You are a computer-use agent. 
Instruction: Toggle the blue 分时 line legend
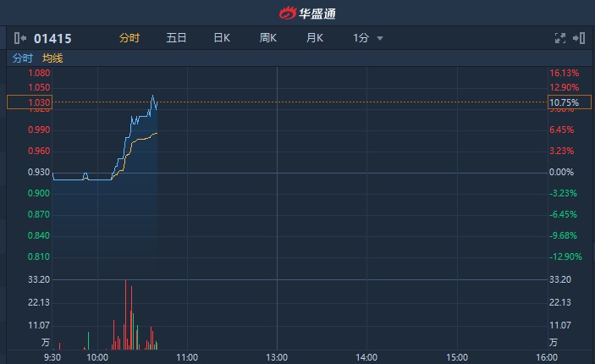click(22, 58)
